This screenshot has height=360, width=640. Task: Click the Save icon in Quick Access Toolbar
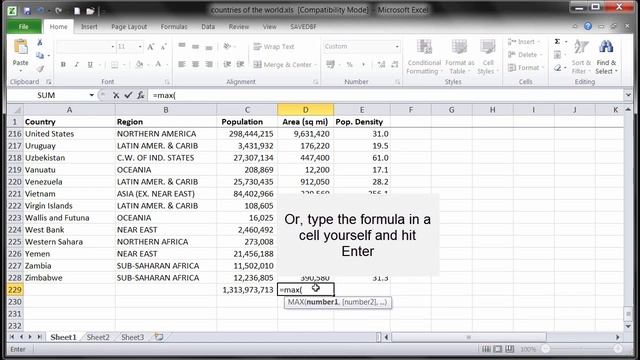click(27, 11)
